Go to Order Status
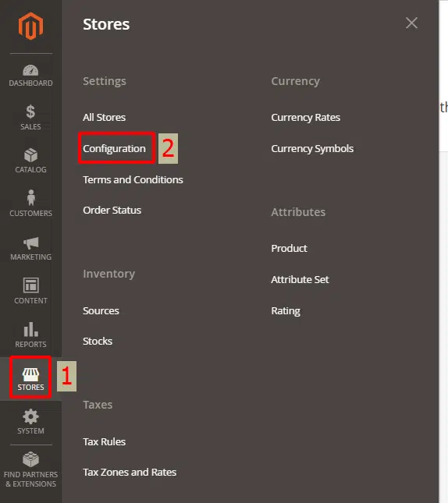The width and height of the screenshot is (448, 503). click(112, 210)
